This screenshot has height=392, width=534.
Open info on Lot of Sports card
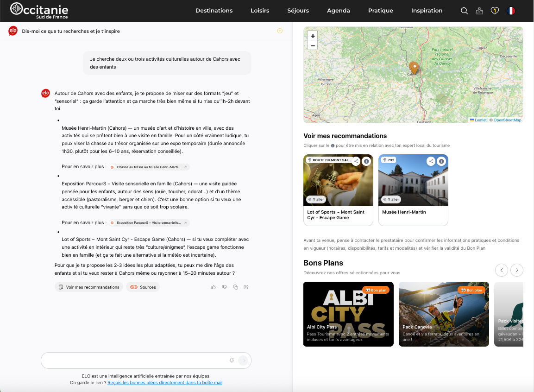coord(366,161)
